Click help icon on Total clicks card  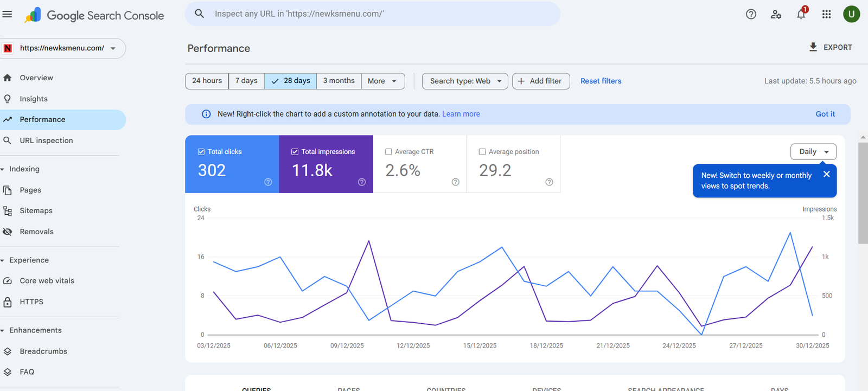pos(268,182)
